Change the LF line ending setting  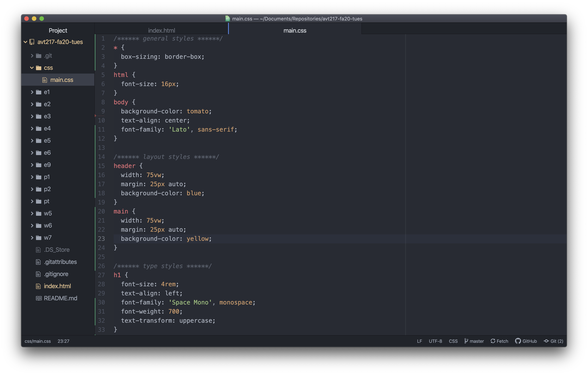(420, 341)
